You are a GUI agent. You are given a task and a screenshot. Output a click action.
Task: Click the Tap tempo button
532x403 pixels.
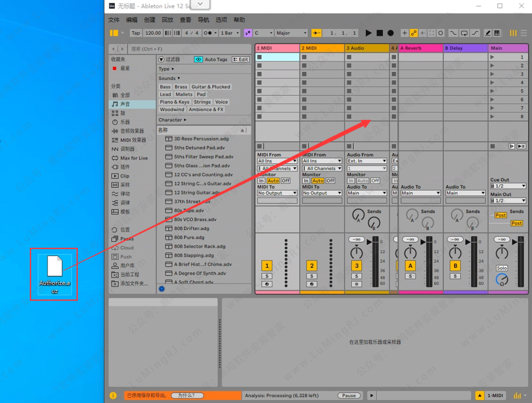136,33
